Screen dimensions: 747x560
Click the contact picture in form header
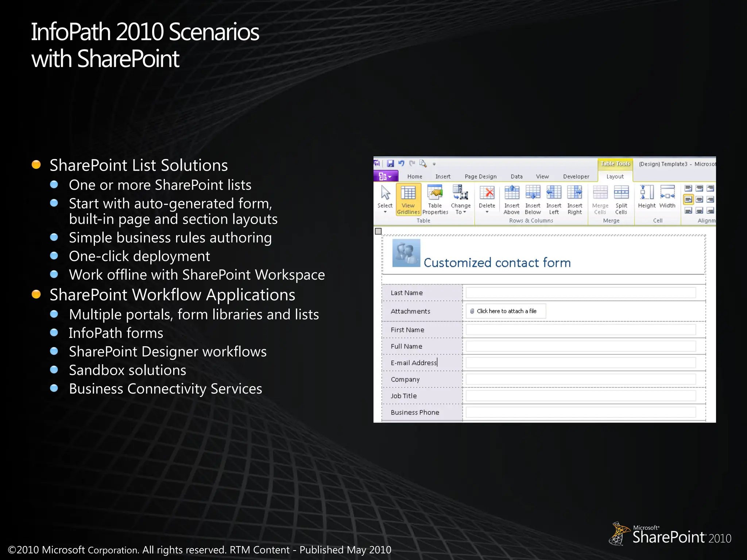click(x=406, y=253)
